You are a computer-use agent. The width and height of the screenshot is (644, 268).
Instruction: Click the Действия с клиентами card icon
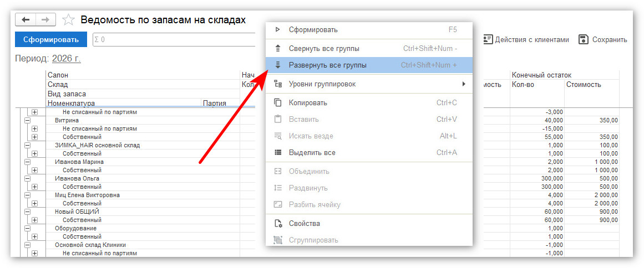[x=488, y=39]
